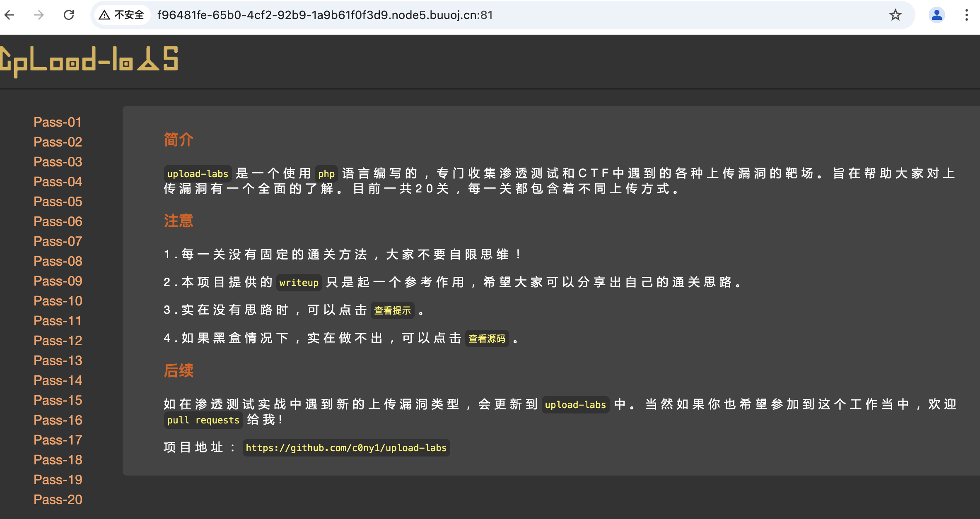The height and width of the screenshot is (519, 980).
Task: Open Chrome three-dot menu
Action: (x=966, y=15)
